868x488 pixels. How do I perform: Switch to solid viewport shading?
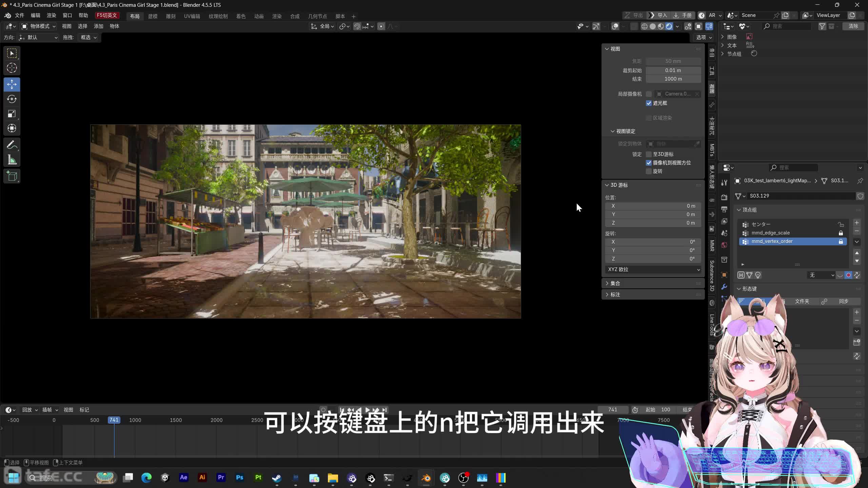click(653, 26)
